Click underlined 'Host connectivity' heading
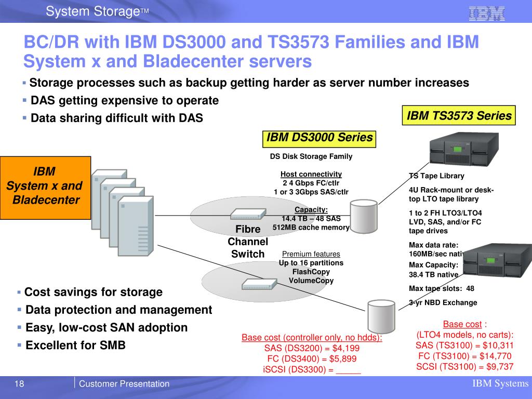 [x=311, y=174]
